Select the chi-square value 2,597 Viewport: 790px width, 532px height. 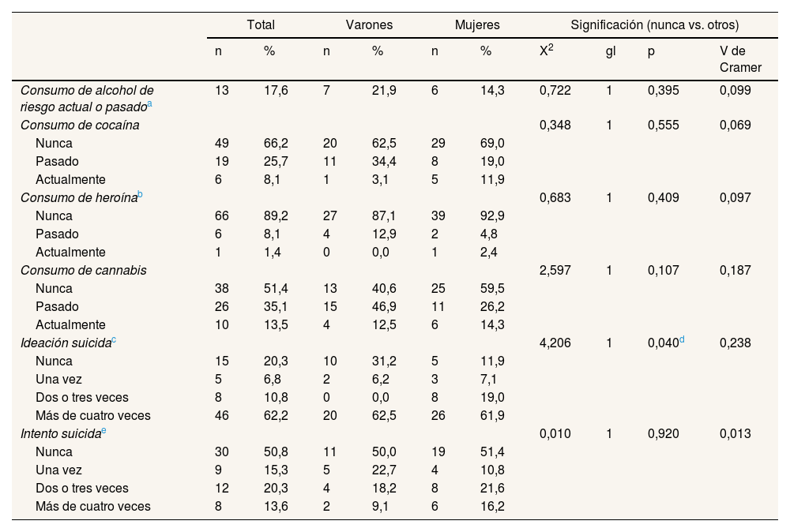coord(555,270)
